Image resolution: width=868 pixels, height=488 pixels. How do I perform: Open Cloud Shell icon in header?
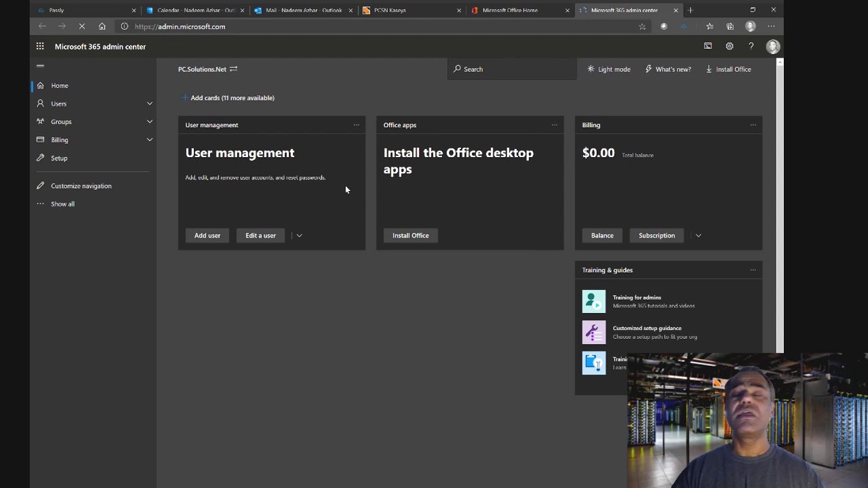coord(708,46)
